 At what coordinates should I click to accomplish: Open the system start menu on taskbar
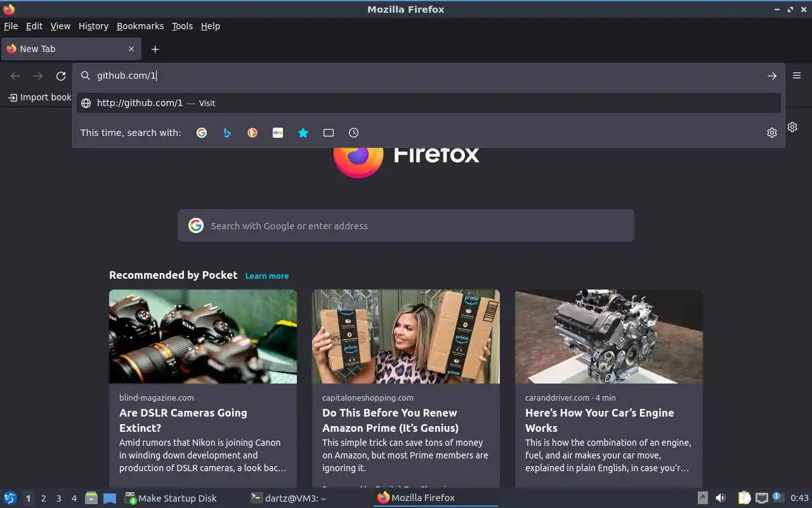10,498
